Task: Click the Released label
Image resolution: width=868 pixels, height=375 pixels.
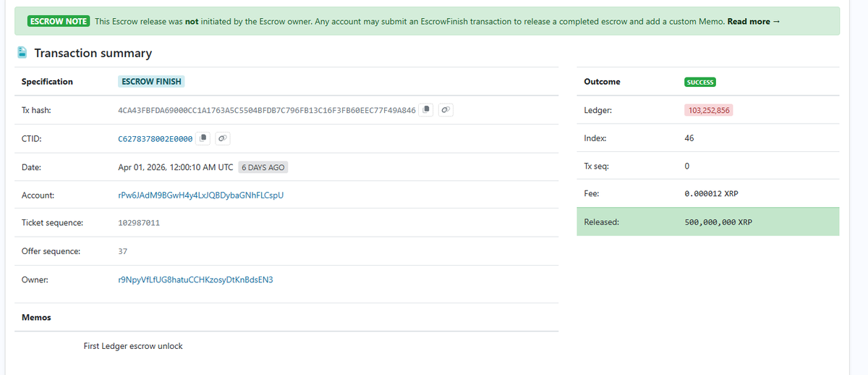Action: tap(601, 222)
